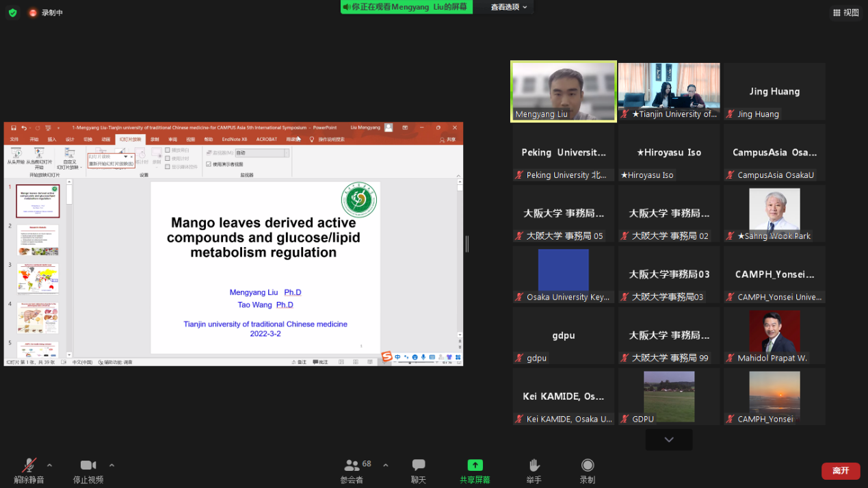
Task: Expand audio options arrow beside microphone
Action: pyautogui.click(x=49, y=465)
